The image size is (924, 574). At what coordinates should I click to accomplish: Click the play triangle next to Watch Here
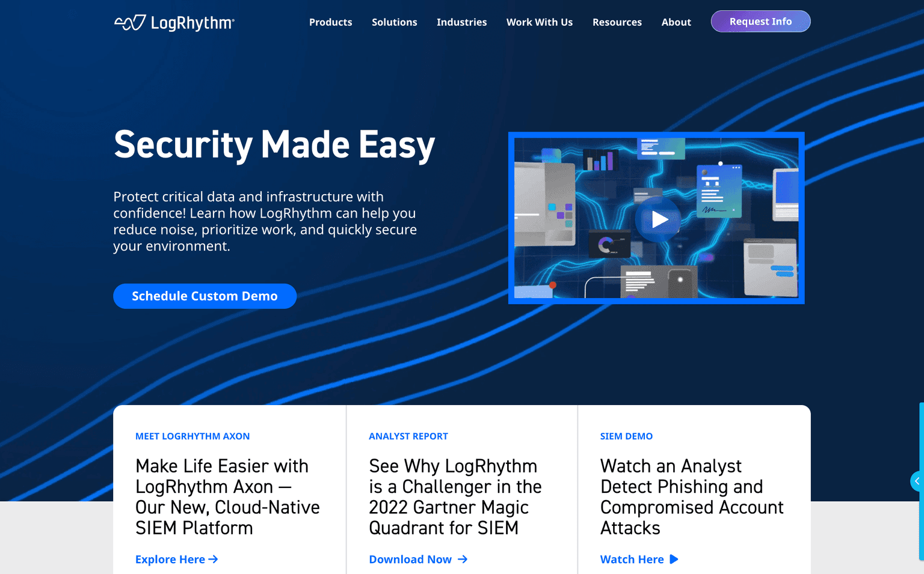point(674,560)
